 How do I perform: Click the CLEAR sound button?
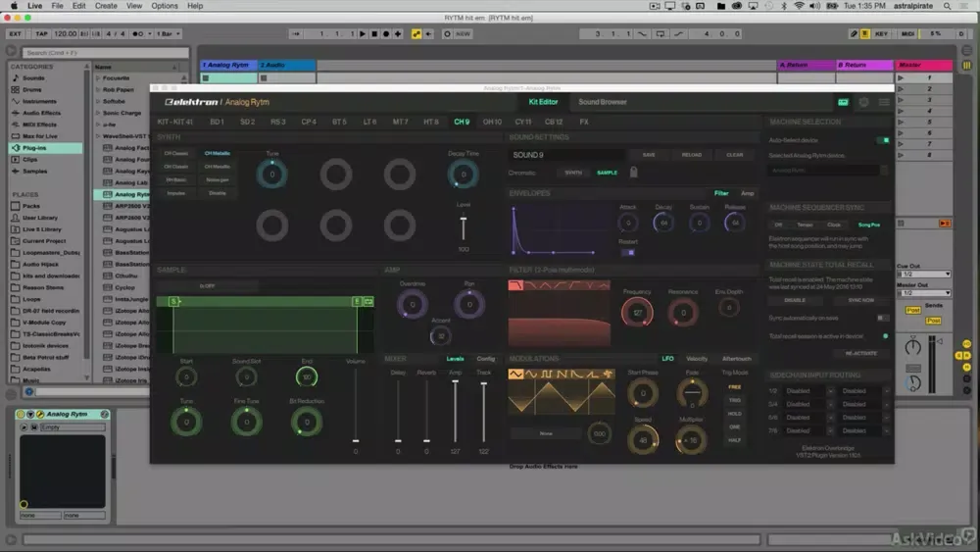click(x=735, y=154)
